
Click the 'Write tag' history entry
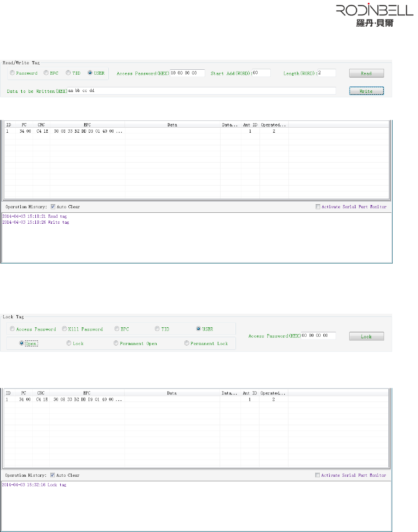[x=36, y=222]
